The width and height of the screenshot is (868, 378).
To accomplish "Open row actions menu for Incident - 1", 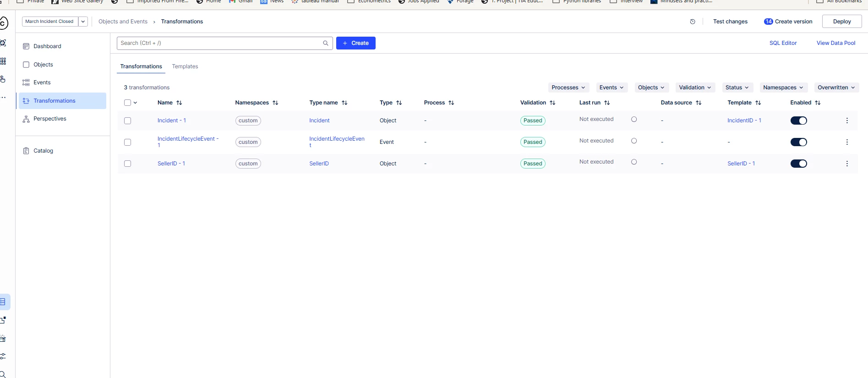I will tap(847, 121).
